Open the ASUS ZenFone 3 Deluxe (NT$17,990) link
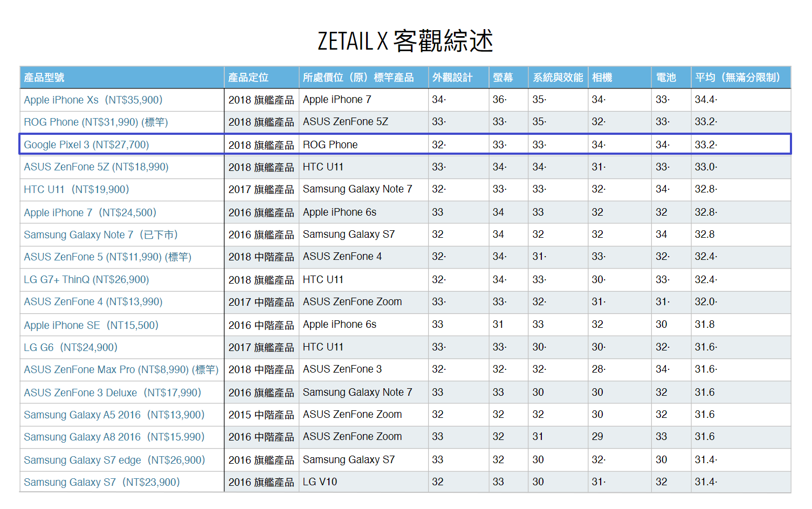 point(112,393)
